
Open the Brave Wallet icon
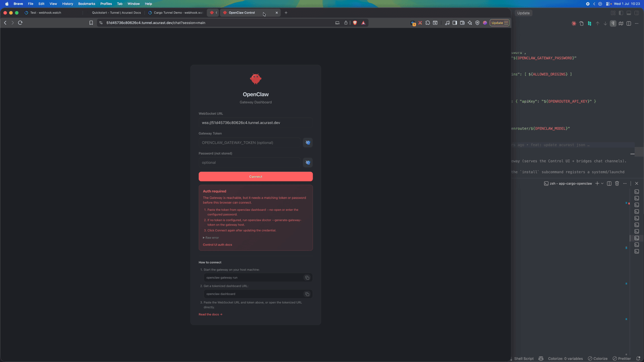(462, 23)
